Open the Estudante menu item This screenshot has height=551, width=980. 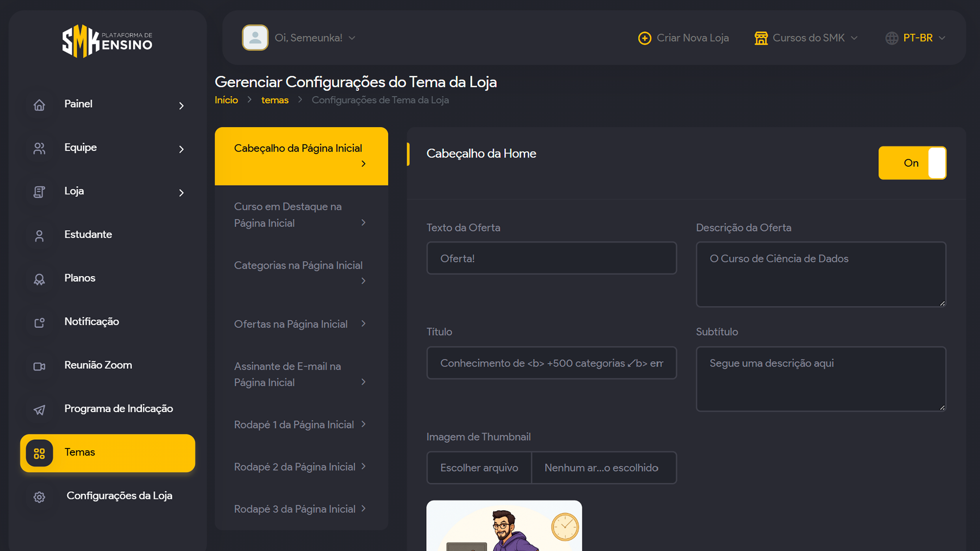[x=108, y=235]
